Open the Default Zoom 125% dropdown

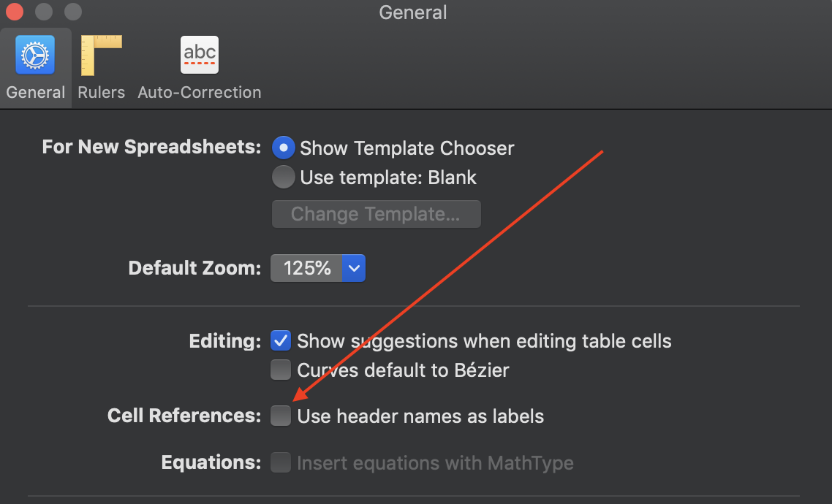[308, 268]
